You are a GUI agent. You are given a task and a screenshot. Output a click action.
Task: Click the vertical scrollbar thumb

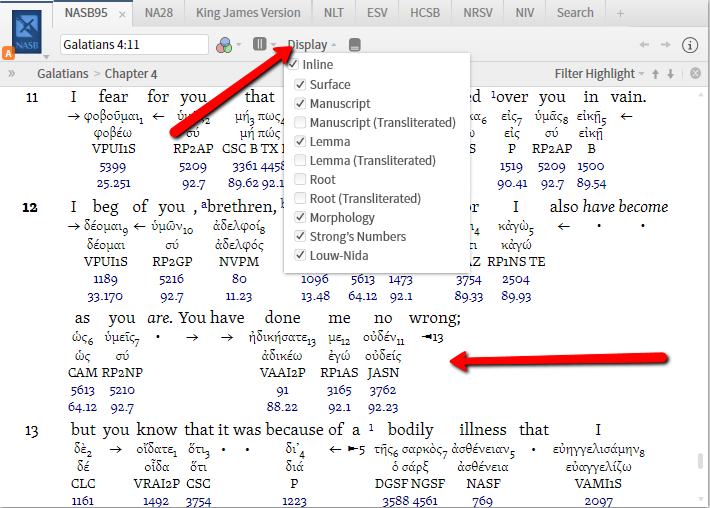pos(701,461)
